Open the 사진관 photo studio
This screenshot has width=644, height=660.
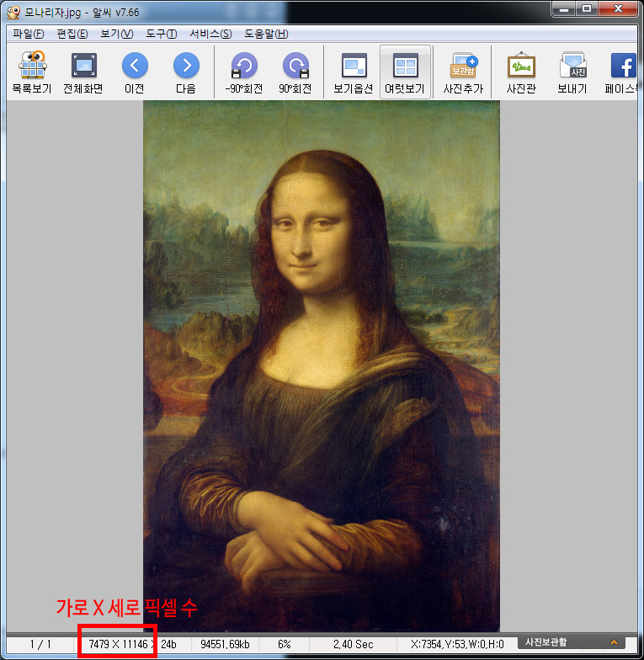(521, 72)
